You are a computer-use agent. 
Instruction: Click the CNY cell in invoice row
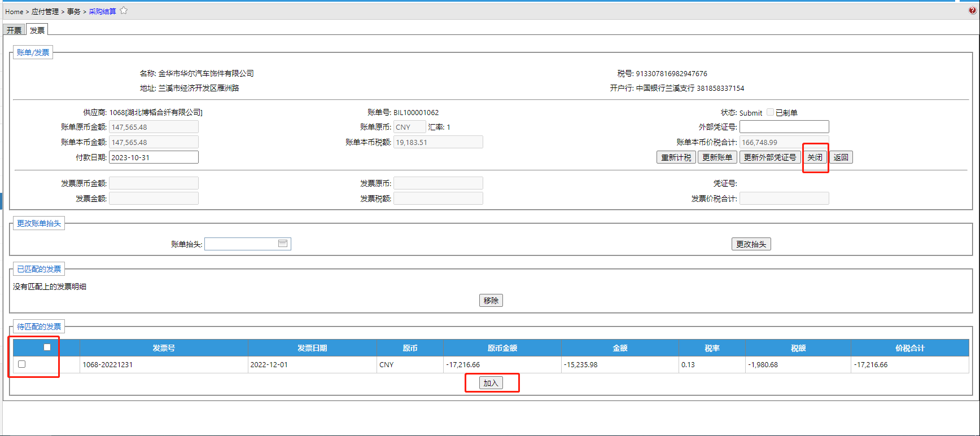pyautogui.click(x=410, y=364)
